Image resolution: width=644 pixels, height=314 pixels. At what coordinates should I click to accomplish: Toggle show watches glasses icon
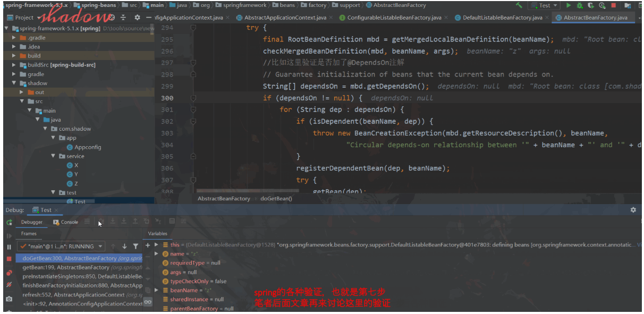(148, 301)
